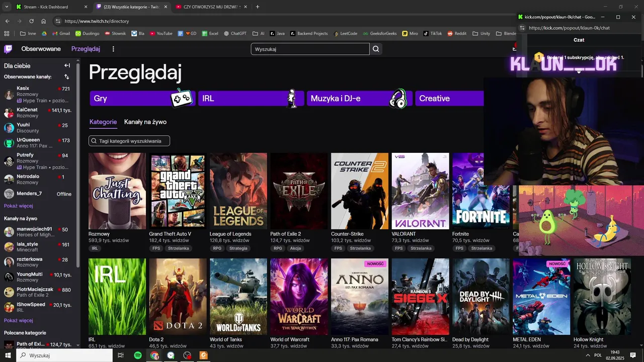644x362 pixels.
Task: Click the POL language indicator in the tray
Action: point(598,355)
